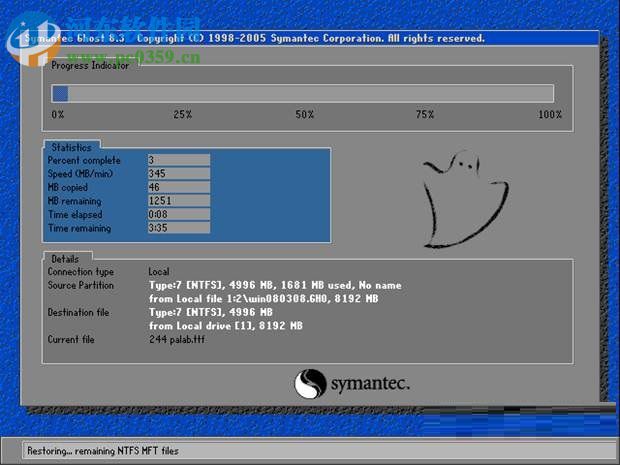Click the Source Partition details line
Screen dimensions: 620x465
[x=275, y=285]
